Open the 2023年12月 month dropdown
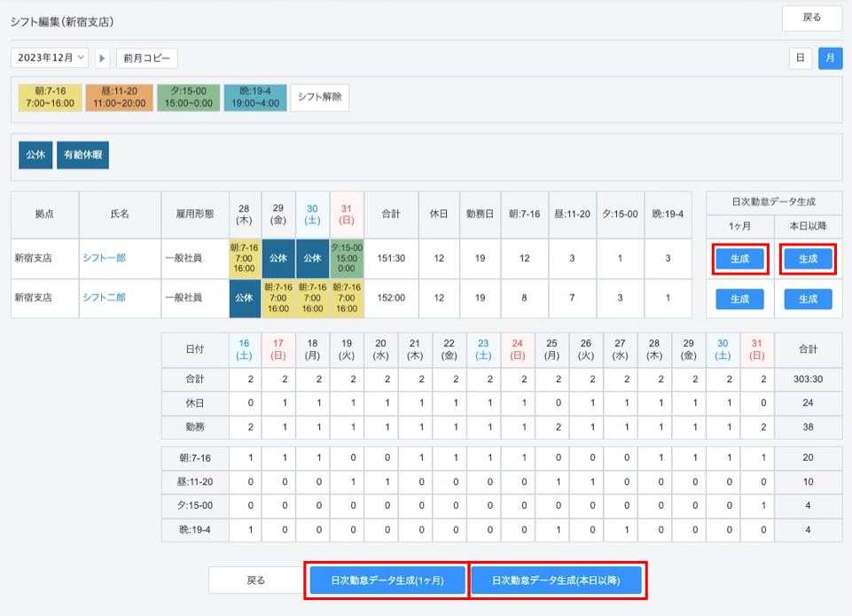Screen dimensions: 852x616 coord(50,58)
